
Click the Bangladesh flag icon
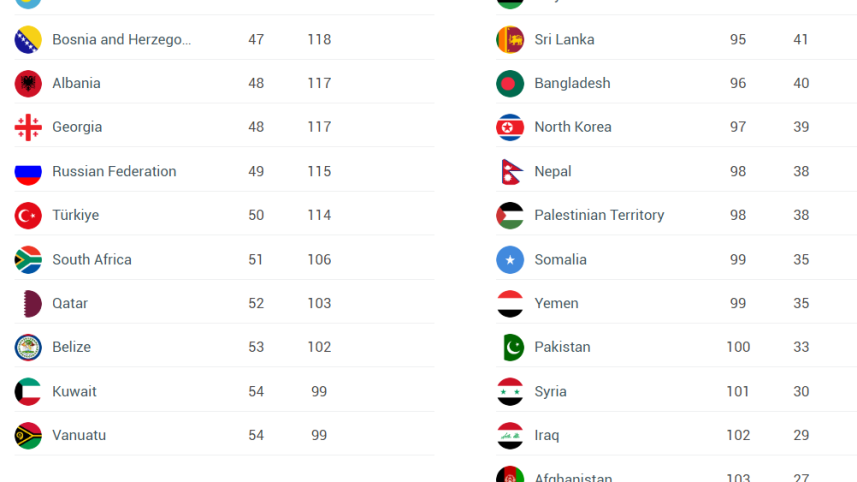point(510,84)
